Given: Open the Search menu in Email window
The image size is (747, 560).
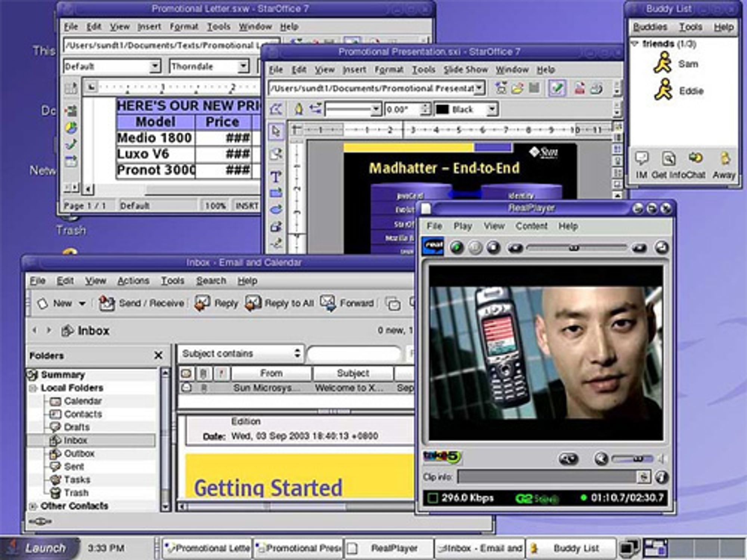Looking at the screenshot, I should coord(211,281).
